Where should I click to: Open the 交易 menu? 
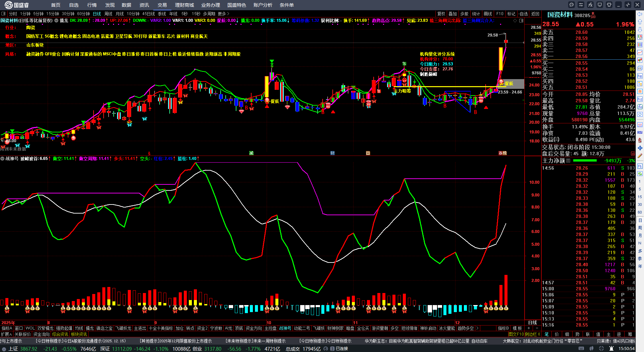point(162,5)
